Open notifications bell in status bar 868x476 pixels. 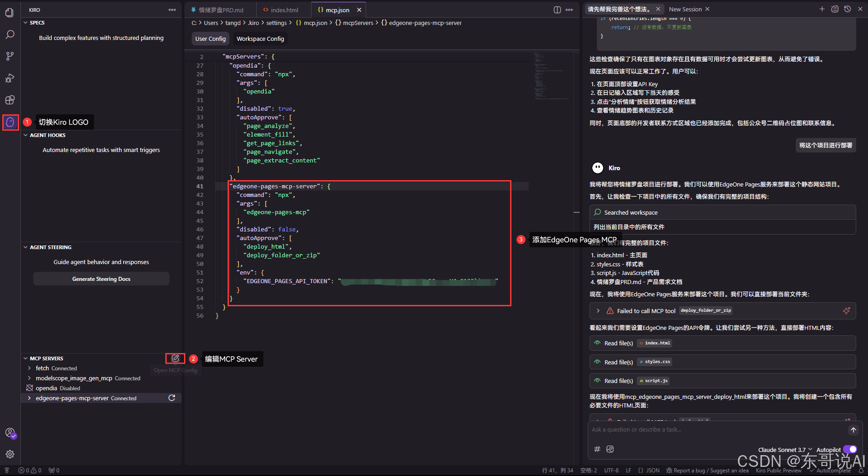point(861,471)
